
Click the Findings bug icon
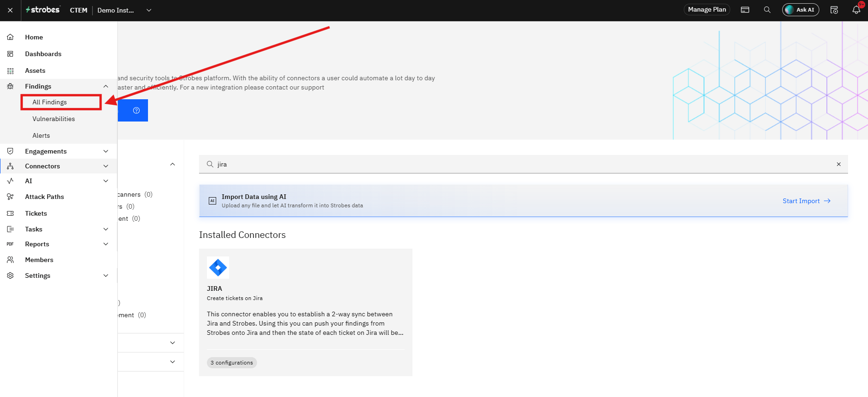click(x=10, y=86)
